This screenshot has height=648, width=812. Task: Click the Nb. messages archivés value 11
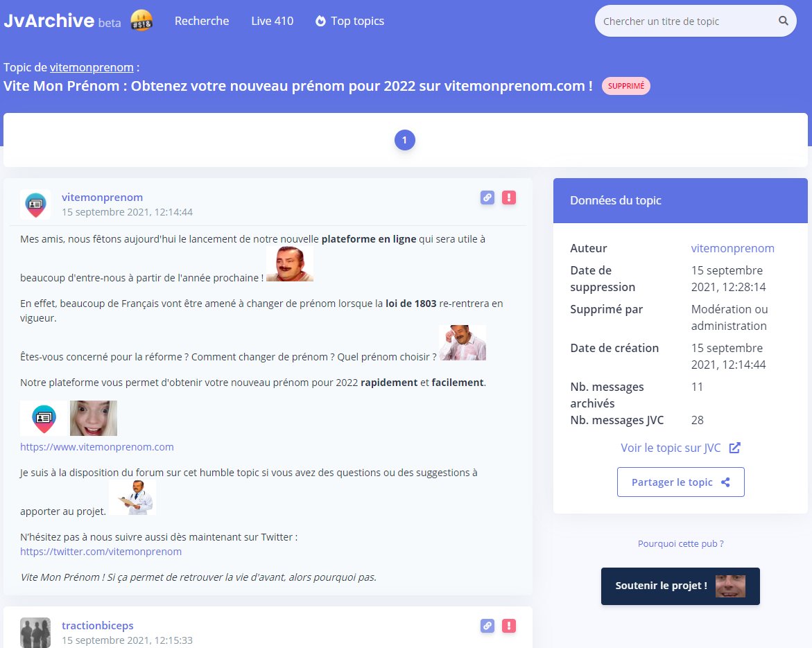point(696,387)
